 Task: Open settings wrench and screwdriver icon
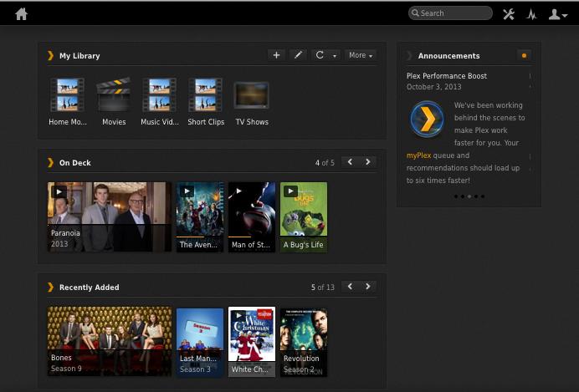point(508,13)
